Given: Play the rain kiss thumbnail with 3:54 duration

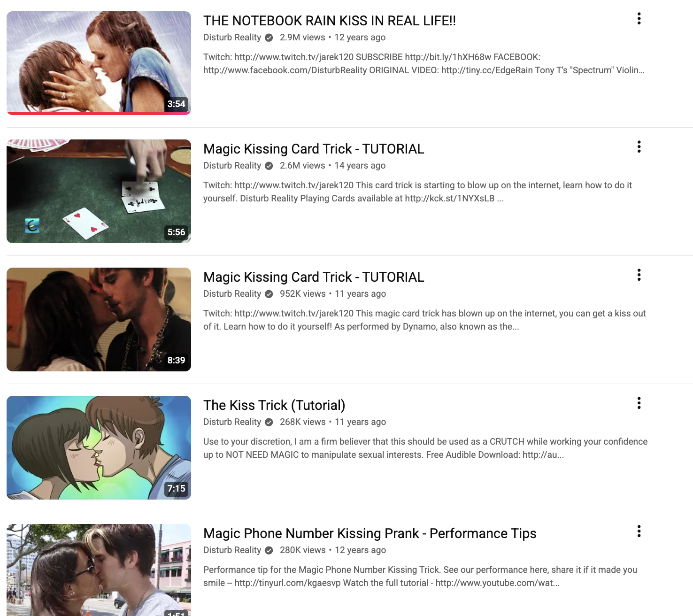Looking at the screenshot, I should coord(99,62).
